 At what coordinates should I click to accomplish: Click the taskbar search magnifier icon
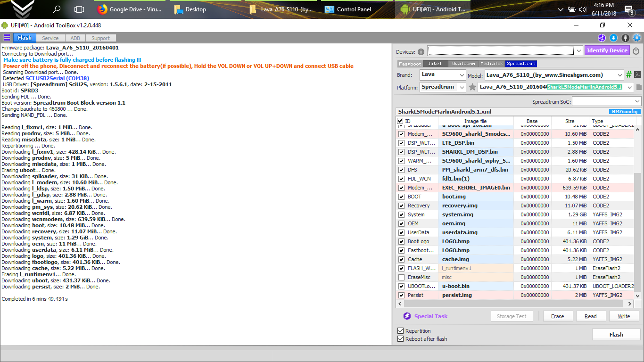(x=57, y=9)
